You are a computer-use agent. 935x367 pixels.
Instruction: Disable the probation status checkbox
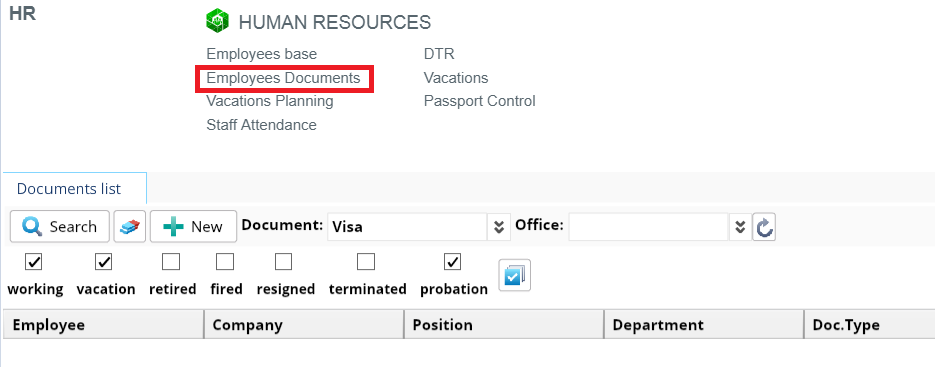point(453,261)
